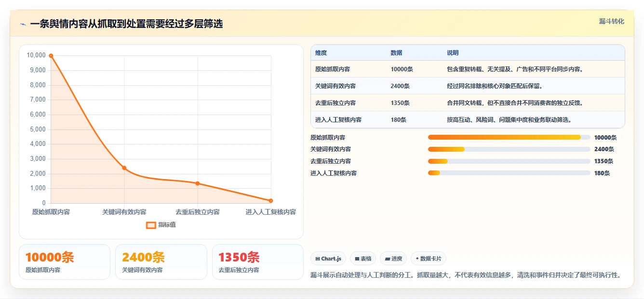Click the 关键词有效内容 progress bar
Viewport: 644px width, 299px height.
coord(509,149)
